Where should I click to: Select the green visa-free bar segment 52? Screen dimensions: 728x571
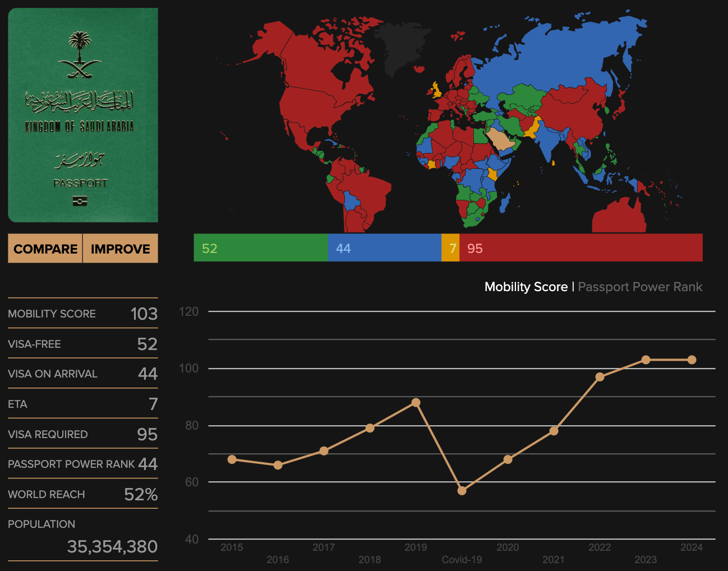(x=261, y=248)
